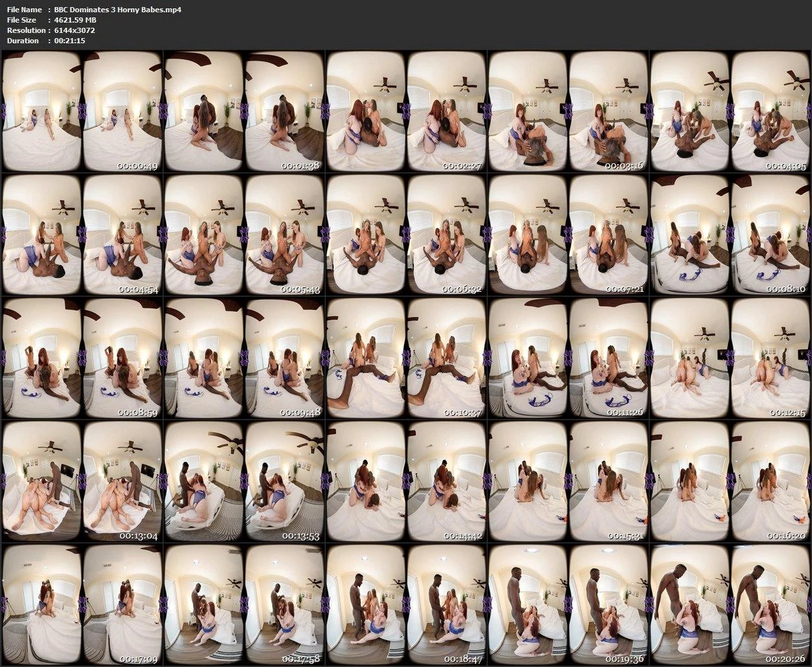The image size is (812, 667).
Task: Click the 00:10:37 timestamp label
Action: 462,413
